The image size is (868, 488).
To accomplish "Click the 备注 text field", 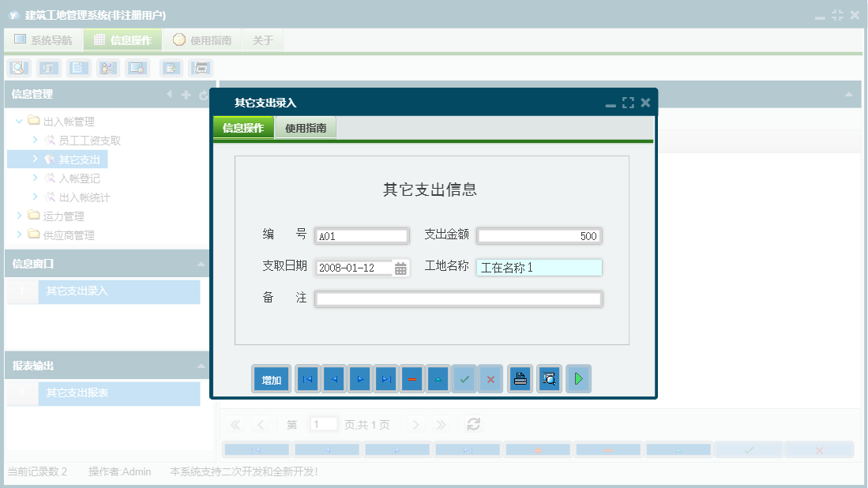I will [458, 298].
